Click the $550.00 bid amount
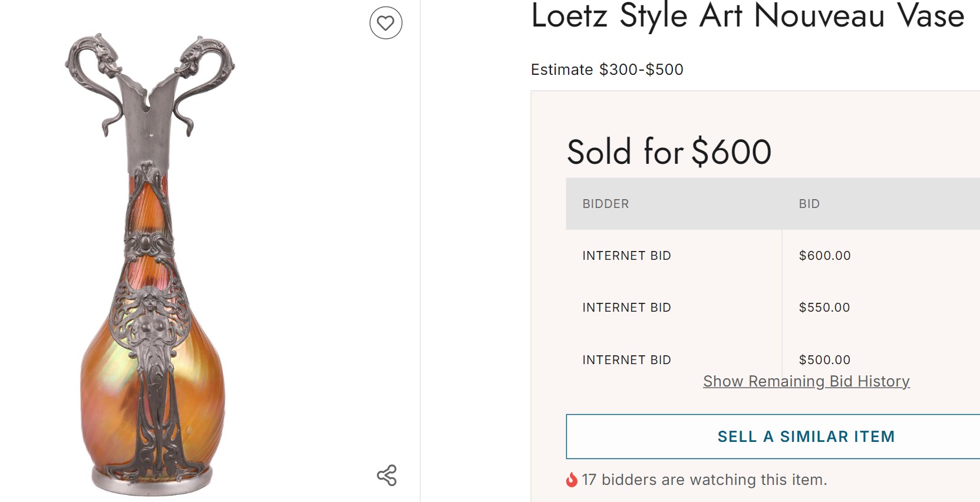This screenshot has width=980, height=502. [x=824, y=308]
